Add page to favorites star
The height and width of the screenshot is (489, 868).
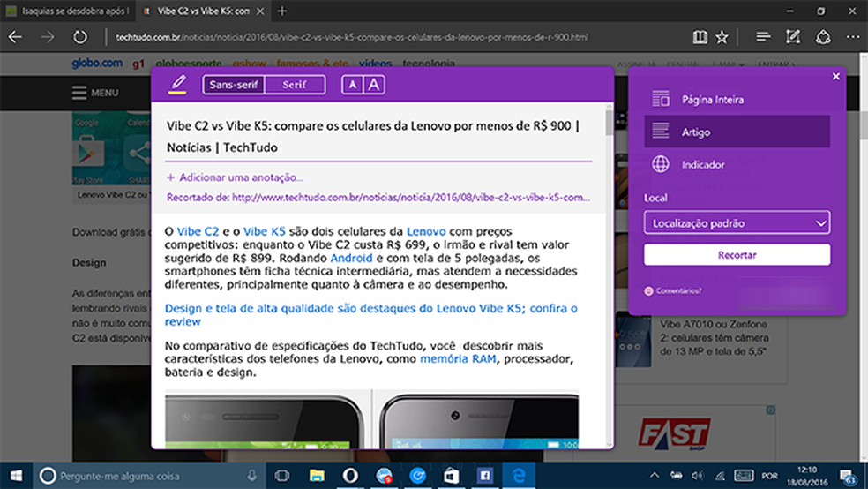click(722, 37)
